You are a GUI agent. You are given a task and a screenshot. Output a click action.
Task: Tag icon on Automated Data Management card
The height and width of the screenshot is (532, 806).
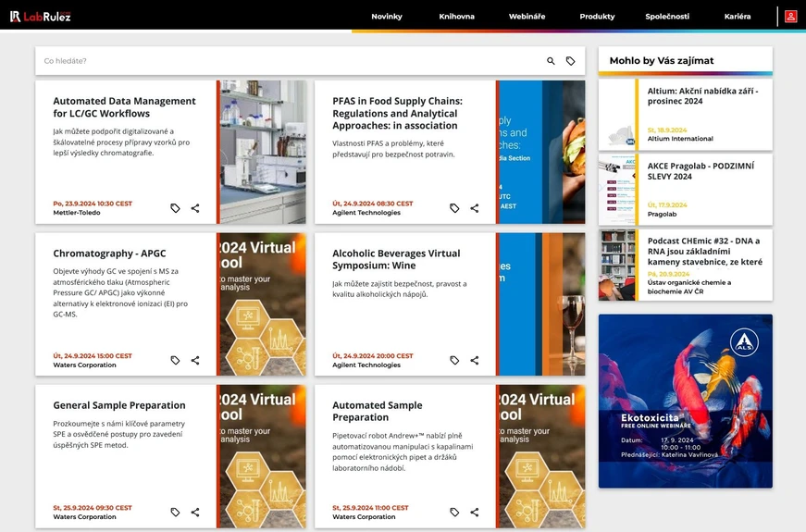pos(175,208)
